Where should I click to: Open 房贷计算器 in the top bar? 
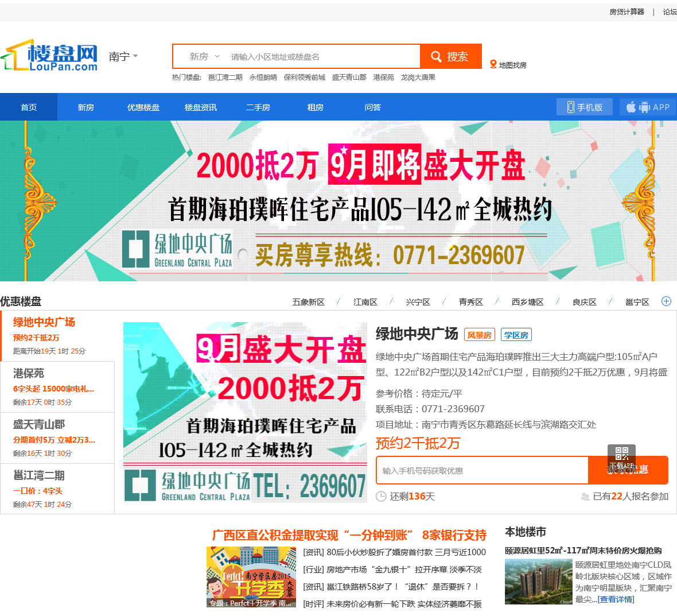point(627,11)
